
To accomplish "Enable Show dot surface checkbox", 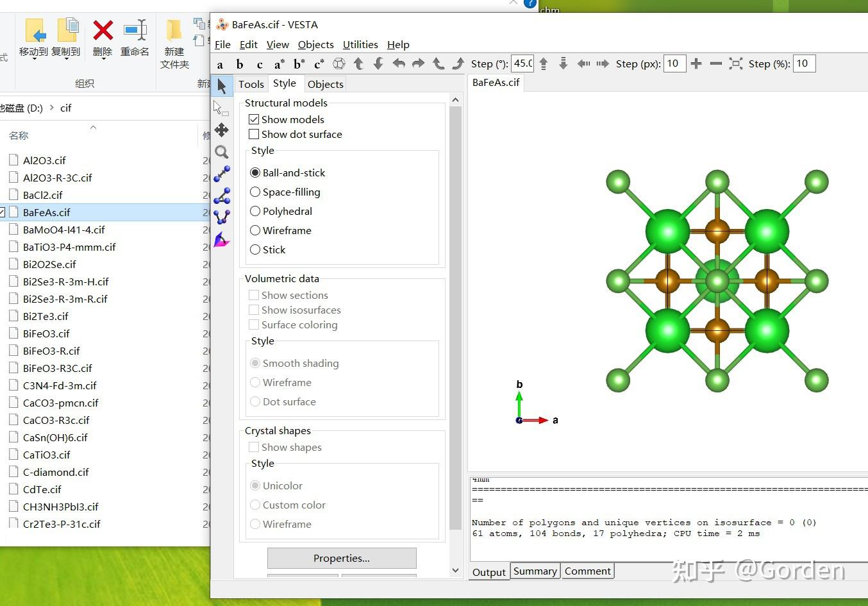I will tap(254, 134).
